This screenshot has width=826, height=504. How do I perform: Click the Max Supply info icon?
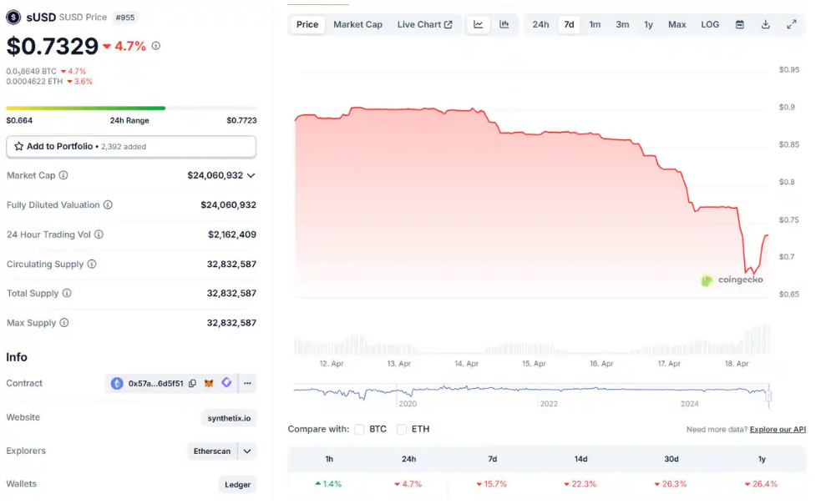point(63,322)
